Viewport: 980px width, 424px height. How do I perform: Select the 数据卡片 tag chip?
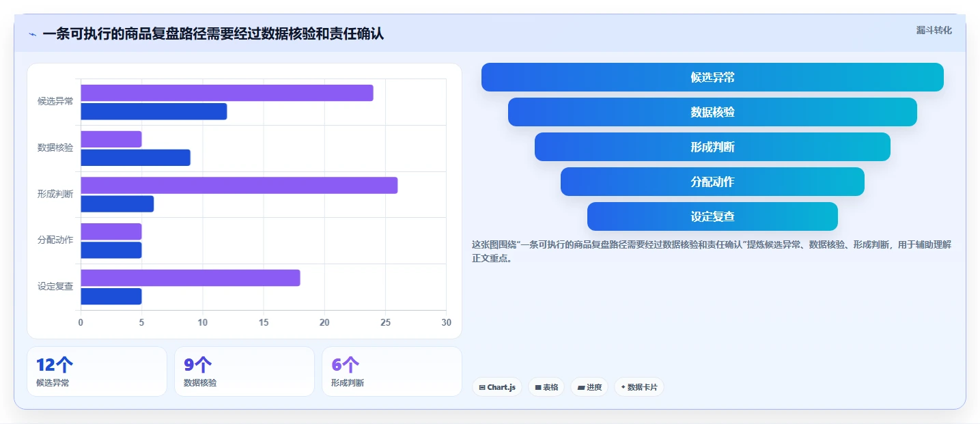click(639, 387)
